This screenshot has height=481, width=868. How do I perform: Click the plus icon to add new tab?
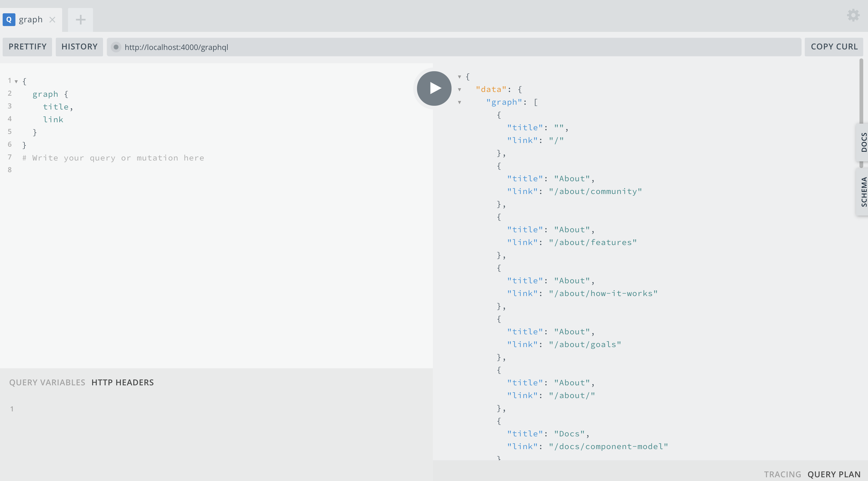tap(80, 20)
